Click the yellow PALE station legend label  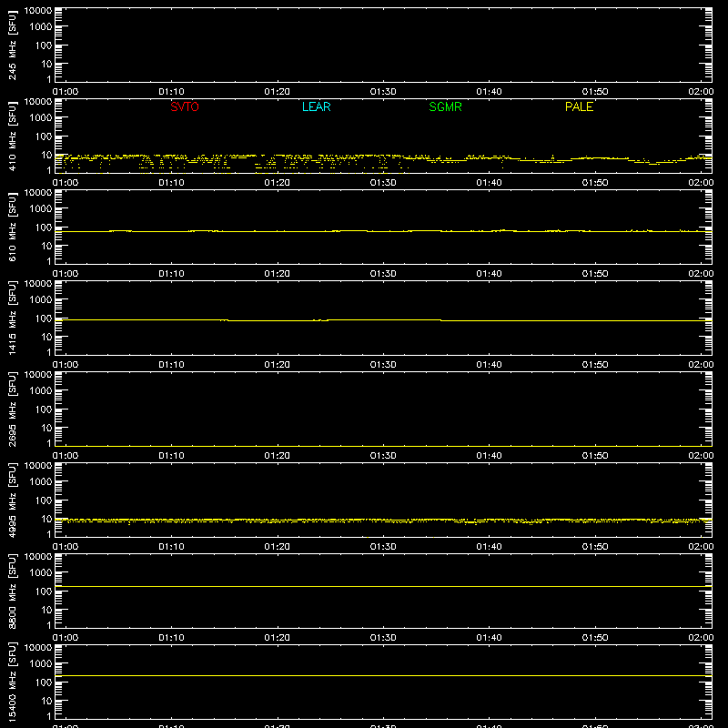579,106
